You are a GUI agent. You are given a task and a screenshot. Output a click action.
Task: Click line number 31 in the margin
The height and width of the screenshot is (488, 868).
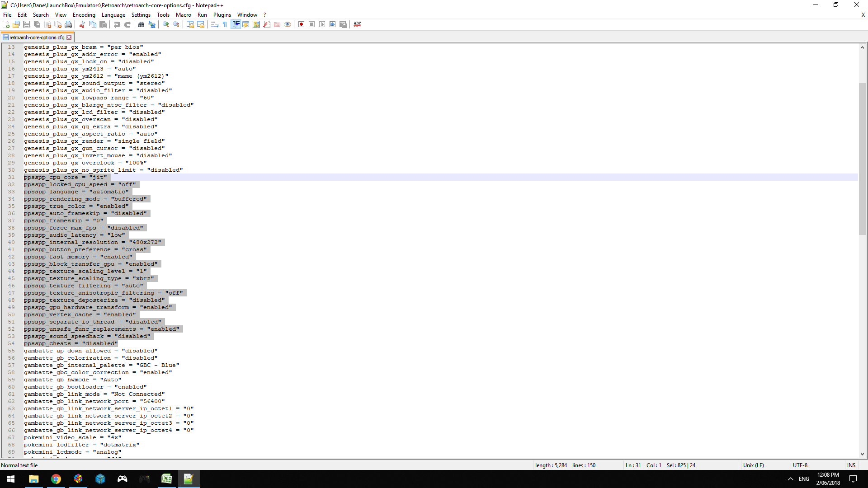click(11, 177)
